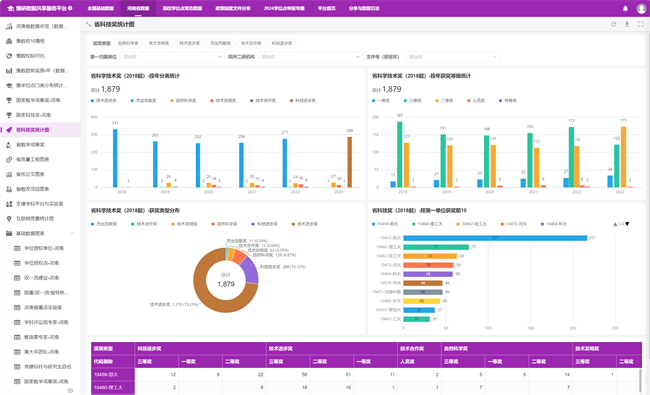Collapse the 基础数据图表 sidebar group chevron
The height and width of the screenshot is (395, 650).
pyautogui.click(x=73, y=233)
